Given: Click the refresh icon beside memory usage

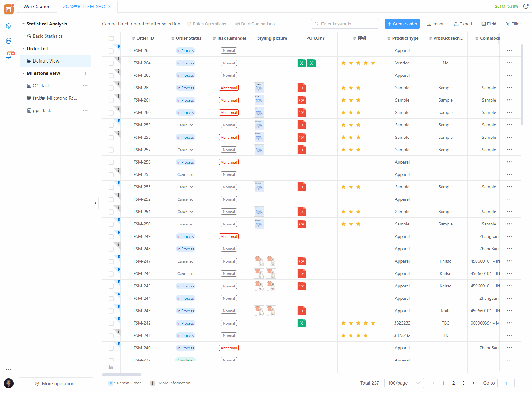Looking at the screenshot, I should click(x=526, y=7).
